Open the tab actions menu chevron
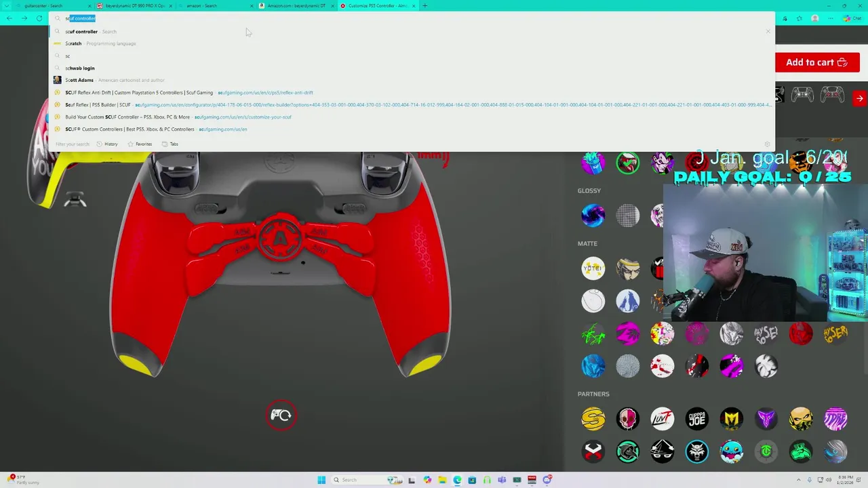The image size is (868, 488). point(7,5)
